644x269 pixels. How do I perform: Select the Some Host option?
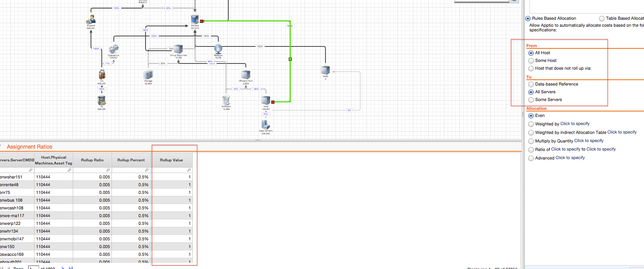tap(531, 61)
